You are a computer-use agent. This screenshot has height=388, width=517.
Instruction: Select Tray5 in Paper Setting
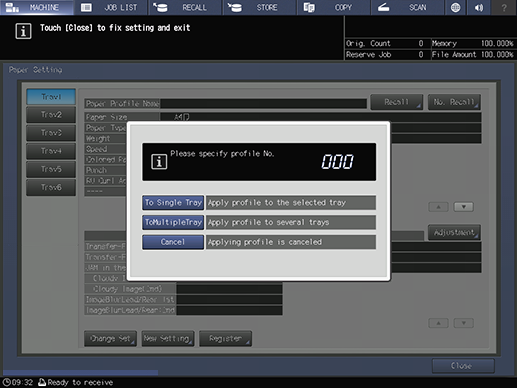coord(51,169)
